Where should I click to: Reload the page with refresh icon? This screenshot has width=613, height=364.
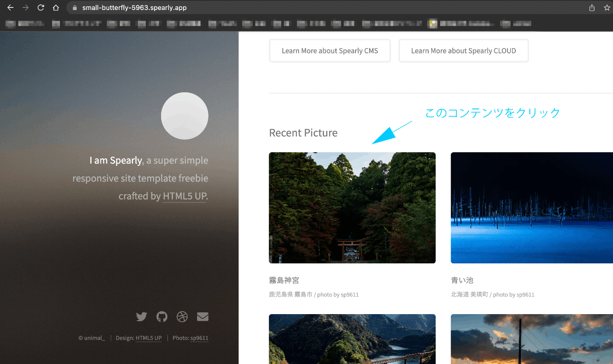pyautogui.click(x=41, y=8)
